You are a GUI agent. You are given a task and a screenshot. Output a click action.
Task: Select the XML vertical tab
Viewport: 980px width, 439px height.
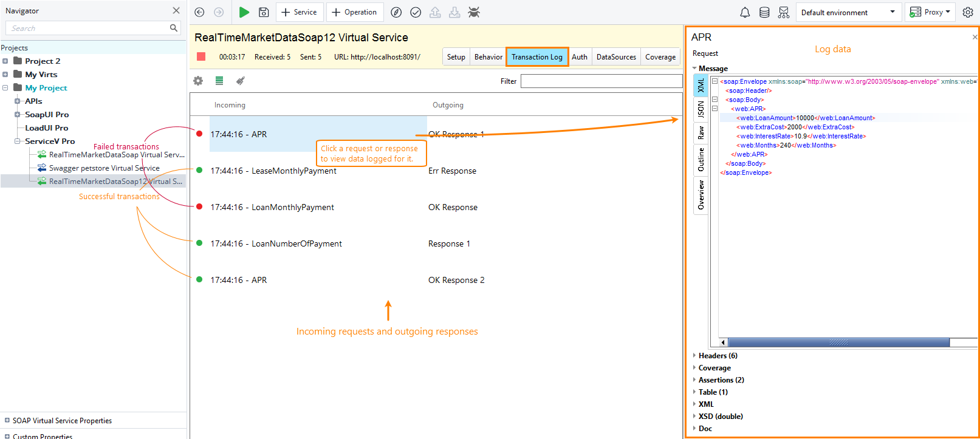point(701,86)
